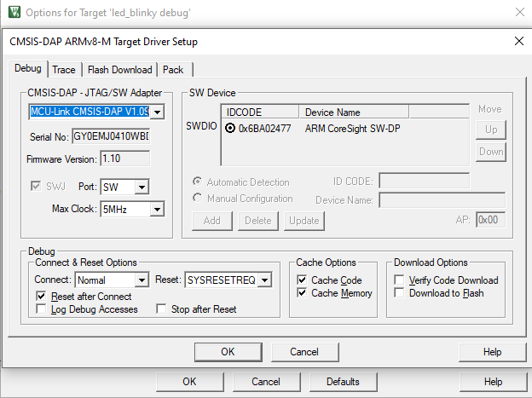Click the Serial No input field

point(111,136)
